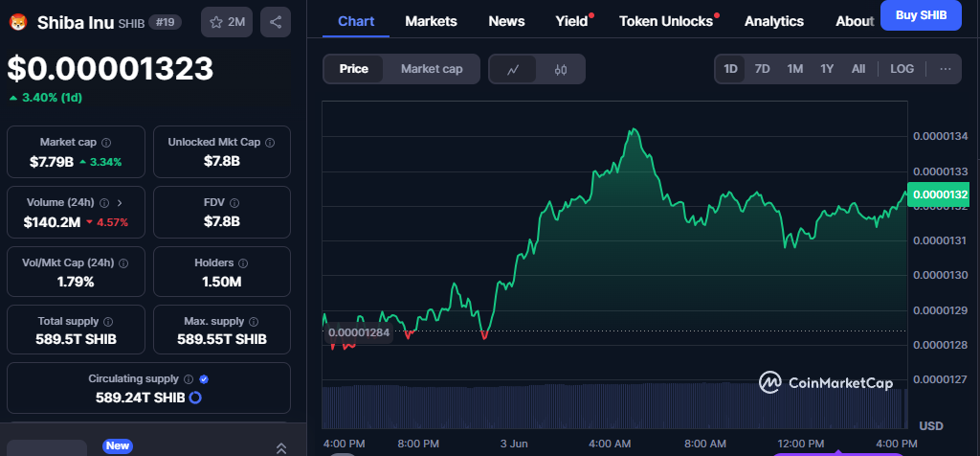The height and width of the screenshot is (456, 980).
Task: Set chart range to 7D
Action: pyautogui.click(x=763, y=69)
